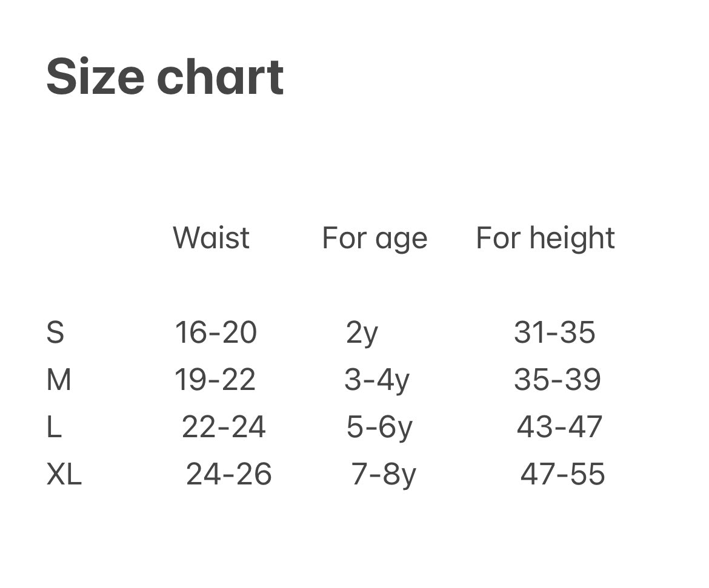
Task: Select the 7-8y age value
Action: pyautogui.click(x=384, y=475)
